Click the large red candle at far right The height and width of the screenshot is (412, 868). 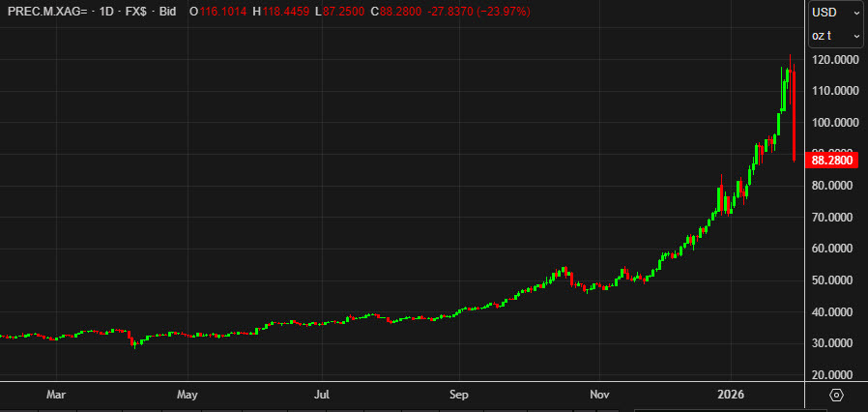[x=794, y=116]
